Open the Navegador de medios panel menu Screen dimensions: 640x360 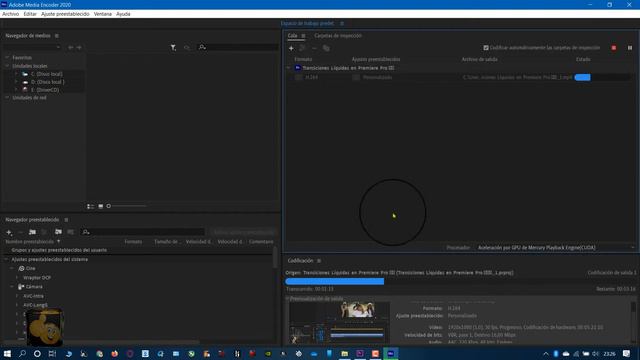point(57,36)
